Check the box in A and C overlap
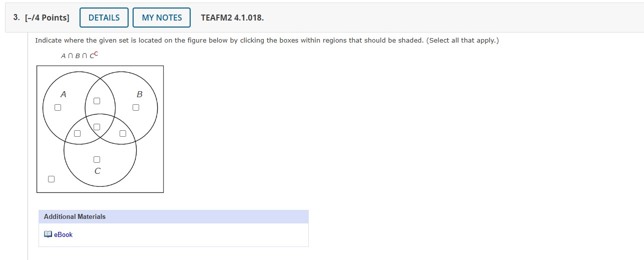This screenshot has width=644, height=260. point(77,133)
